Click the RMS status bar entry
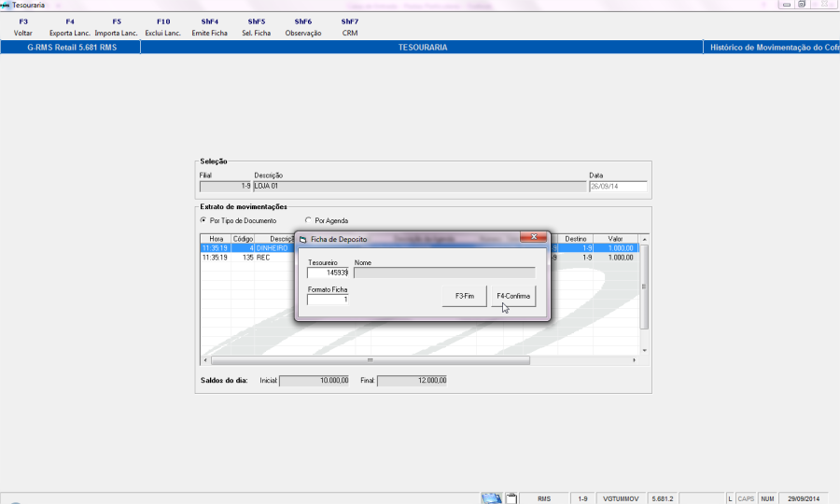840x504 pixels. click(x=544, y=498)
